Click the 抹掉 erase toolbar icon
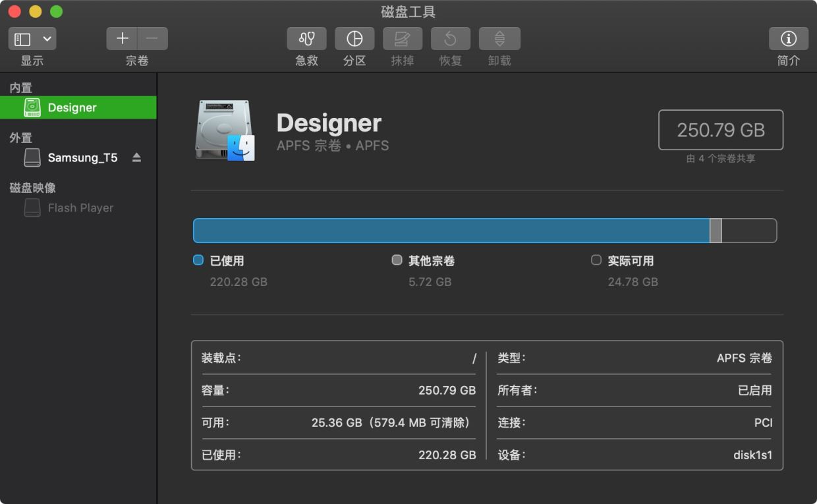 [403, 39]
